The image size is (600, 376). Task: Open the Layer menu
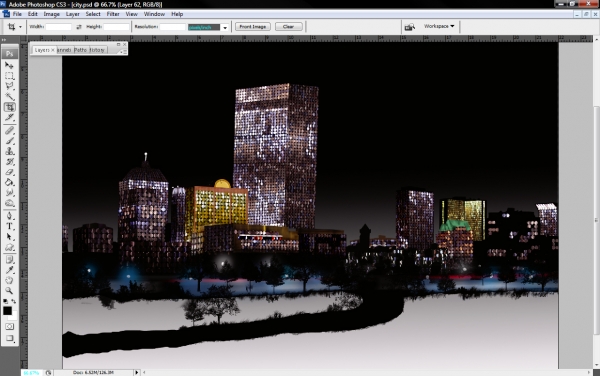72,14
